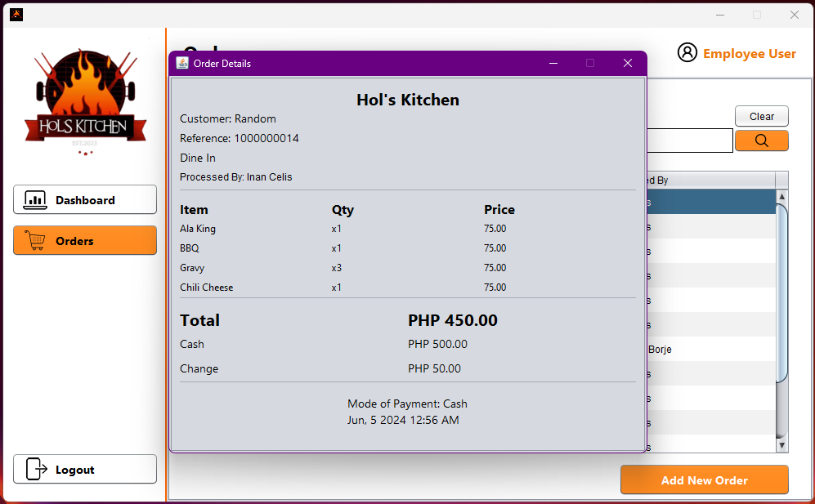Screen dimensions: 815x504
Task: Click the Employee User profile icon
Action: [687, 53]
